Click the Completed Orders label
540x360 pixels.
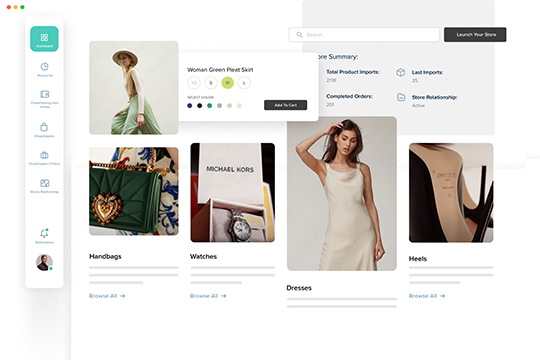349,96
